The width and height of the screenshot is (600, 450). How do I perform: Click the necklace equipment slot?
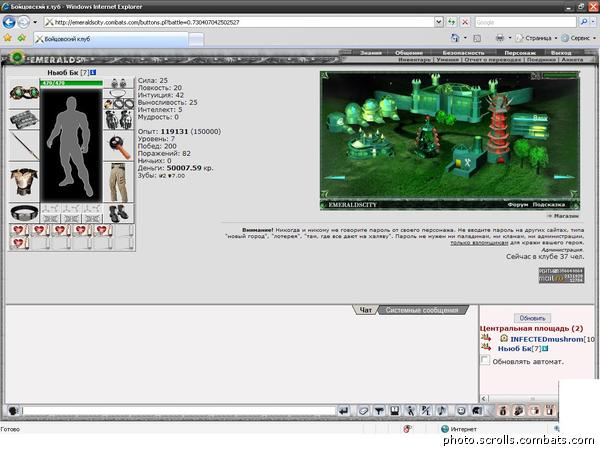[119, 93]
